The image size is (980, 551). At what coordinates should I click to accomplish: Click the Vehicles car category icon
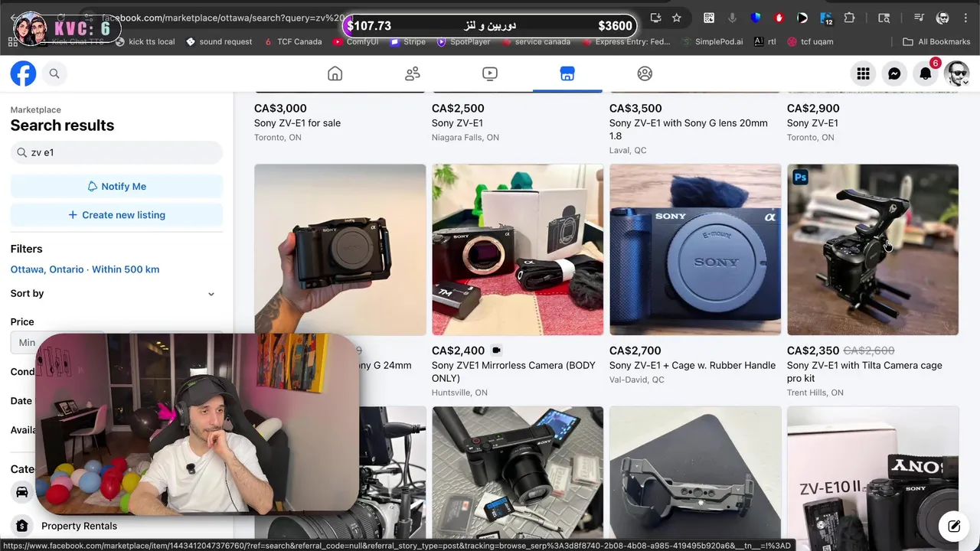22,491
